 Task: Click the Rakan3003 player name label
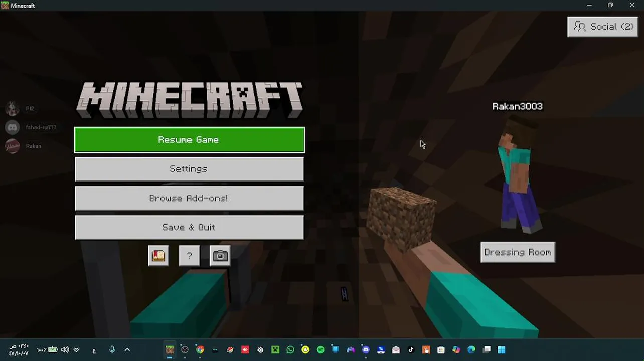coord(518,106)
